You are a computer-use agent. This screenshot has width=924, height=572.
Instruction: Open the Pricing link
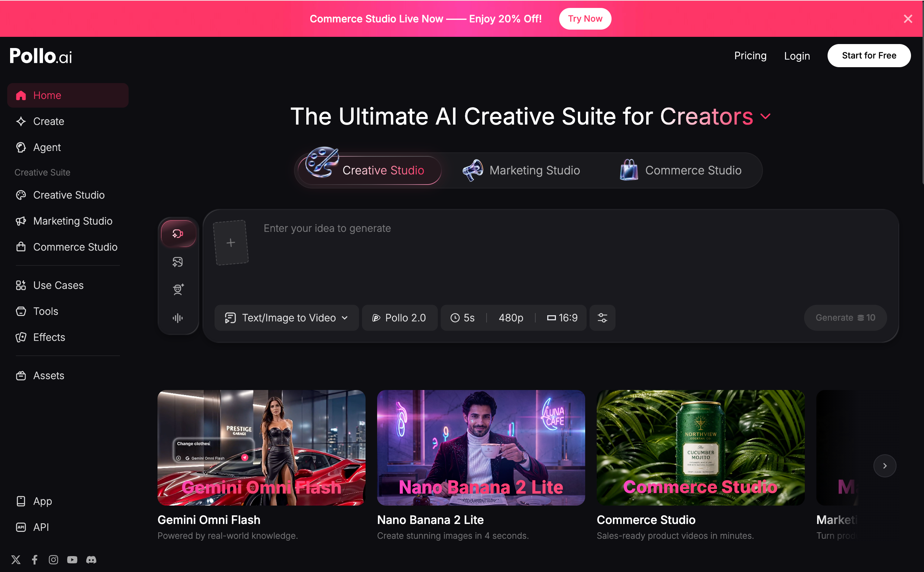750,56
